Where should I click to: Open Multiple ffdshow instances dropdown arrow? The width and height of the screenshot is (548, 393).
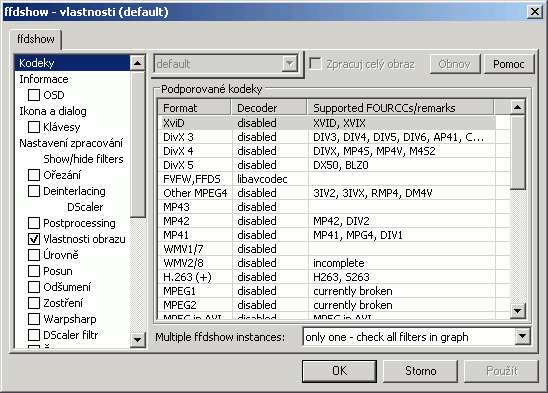(x=522, y=337)
